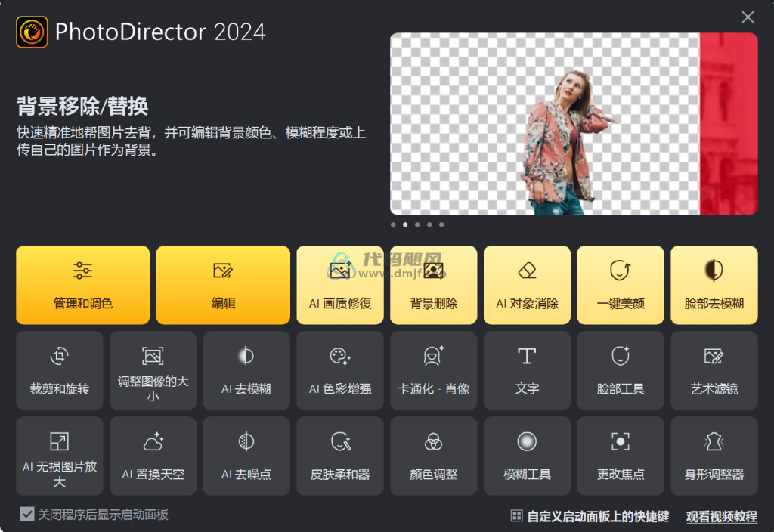Open 更改焦点 tool

(621, 456)
